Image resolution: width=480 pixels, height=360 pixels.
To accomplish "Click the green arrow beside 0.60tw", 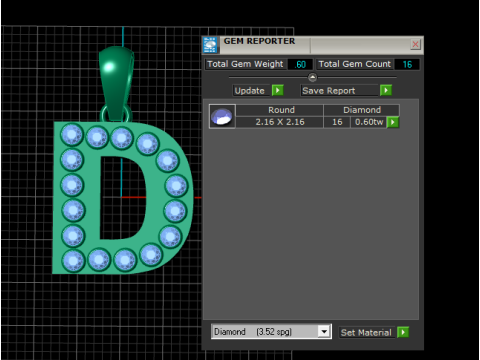I will pos(393,122).
